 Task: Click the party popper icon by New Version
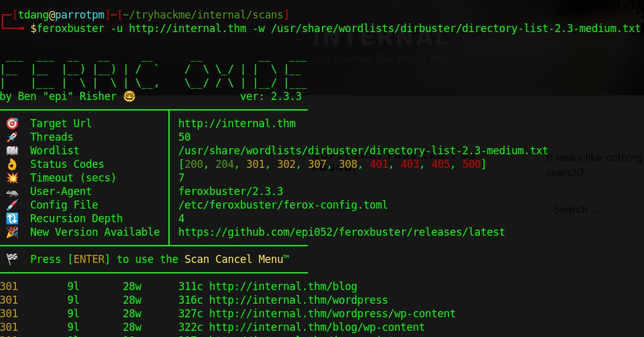tap(12, 232)
